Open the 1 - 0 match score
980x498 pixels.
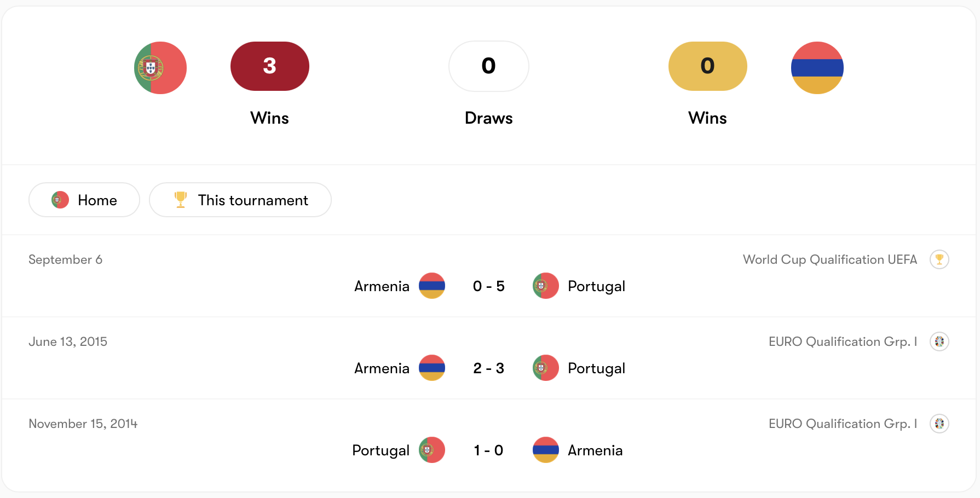point(488,450)
